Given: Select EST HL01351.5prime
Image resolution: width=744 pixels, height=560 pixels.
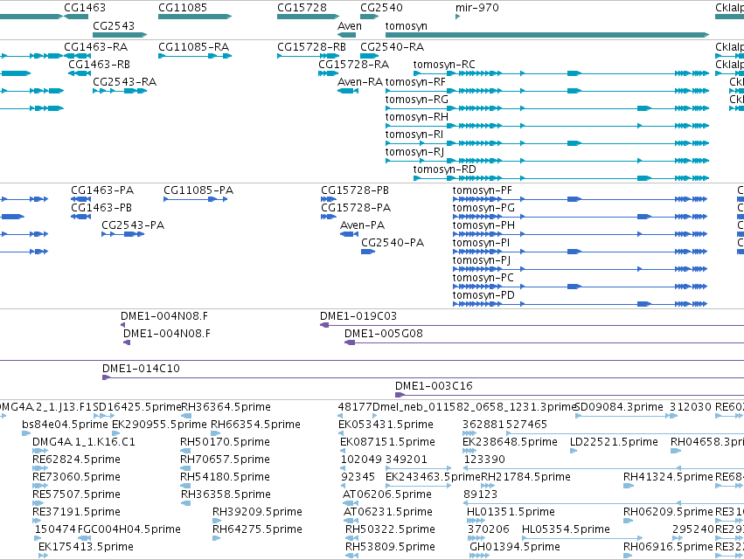Looking at the screenshot, I should pyautogui.click(x=476, y=521).
